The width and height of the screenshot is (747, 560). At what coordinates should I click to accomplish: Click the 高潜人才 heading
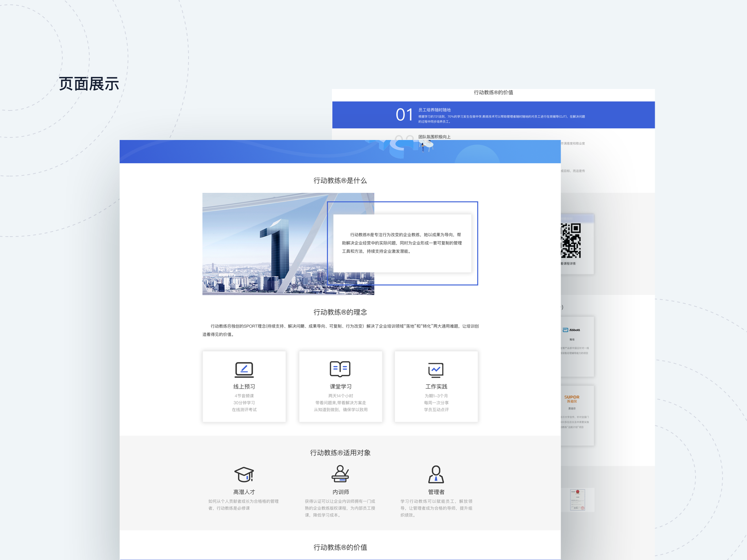pyautogui.click(x=244, y=492)
